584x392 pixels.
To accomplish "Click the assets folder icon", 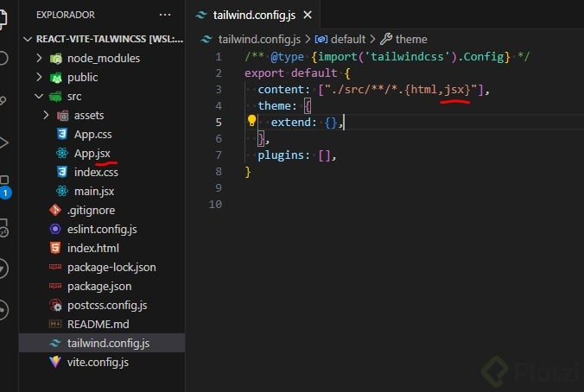I will tap(62, 116).
